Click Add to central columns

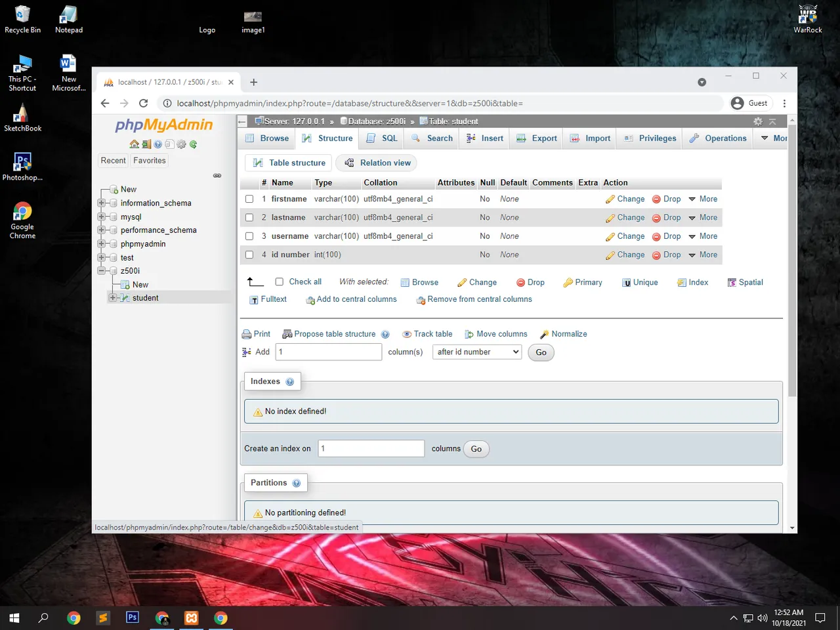point(351,299)
